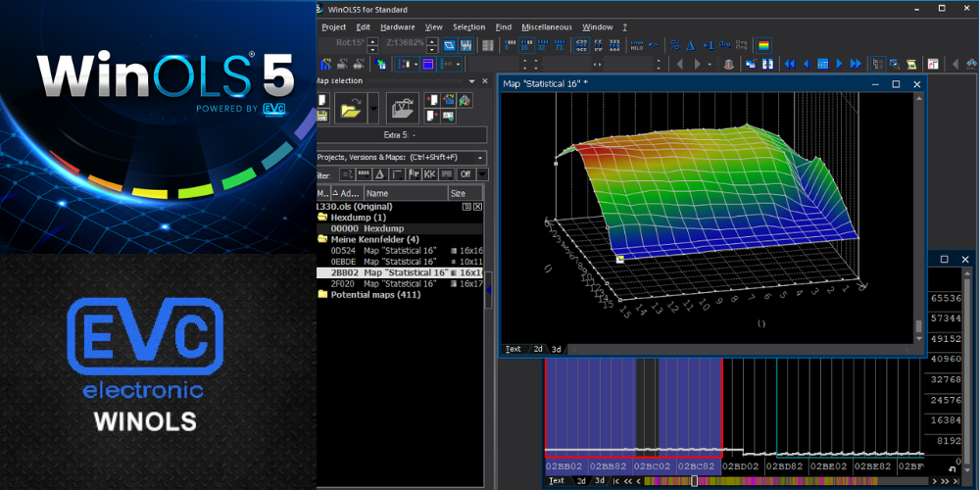Sort by the Name column header

pos(406,194)
